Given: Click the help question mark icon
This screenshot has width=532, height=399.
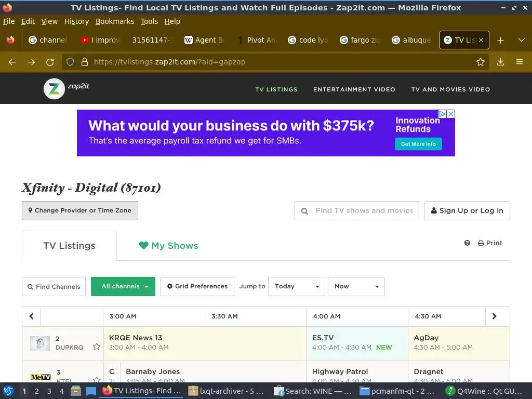Looking at the screenshot, I should [x=467, y=243].
